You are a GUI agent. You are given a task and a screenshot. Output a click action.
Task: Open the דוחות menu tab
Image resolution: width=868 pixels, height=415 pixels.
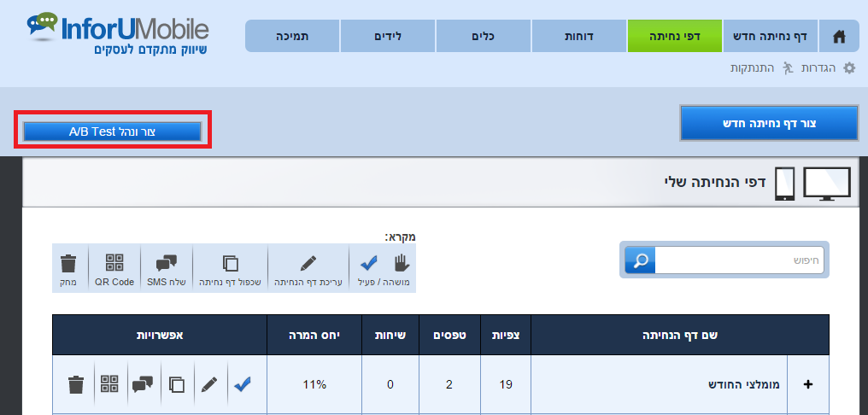click(x=579, y=37)
